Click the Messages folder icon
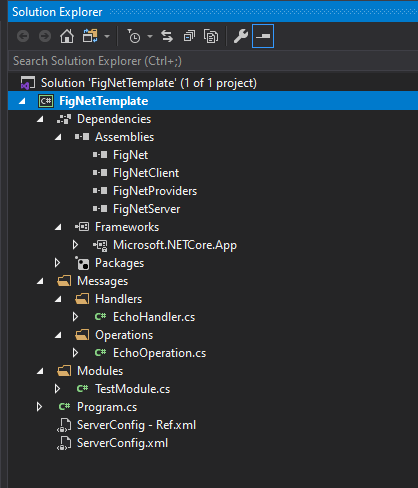The image size is (418, 488). tap(64, 281)
